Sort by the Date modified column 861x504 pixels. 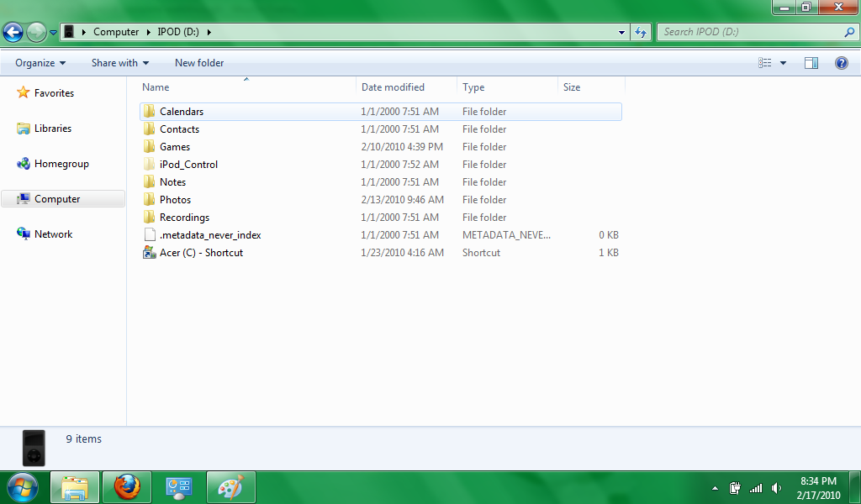point(407,87)
